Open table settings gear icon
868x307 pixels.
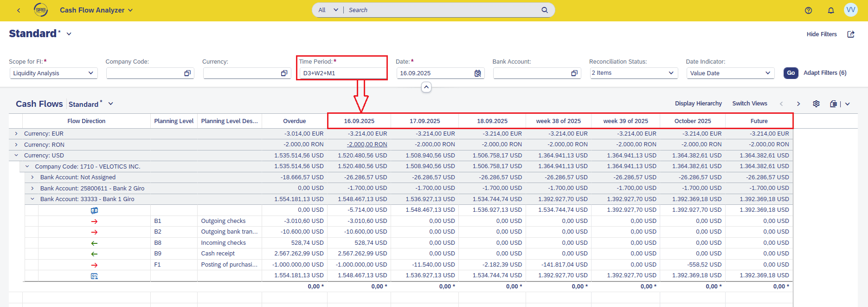816,104
